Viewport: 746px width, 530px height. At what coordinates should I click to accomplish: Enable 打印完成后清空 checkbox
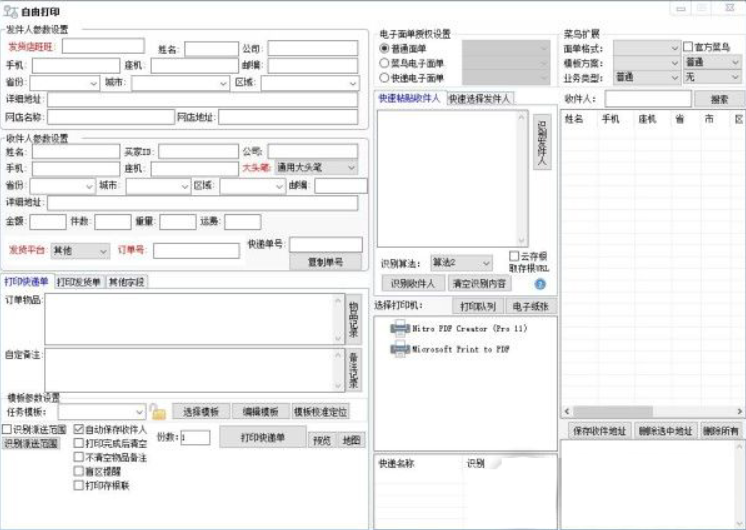tap(79, 443)
